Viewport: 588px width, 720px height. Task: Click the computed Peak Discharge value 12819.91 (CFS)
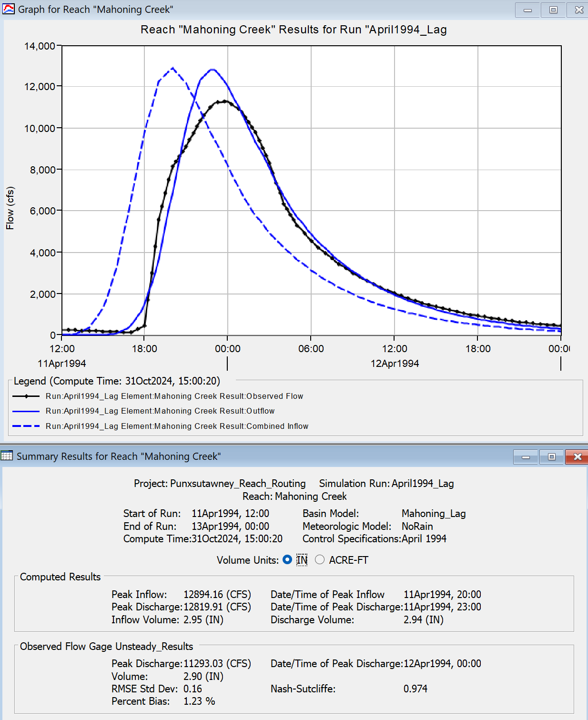point(217,607)
